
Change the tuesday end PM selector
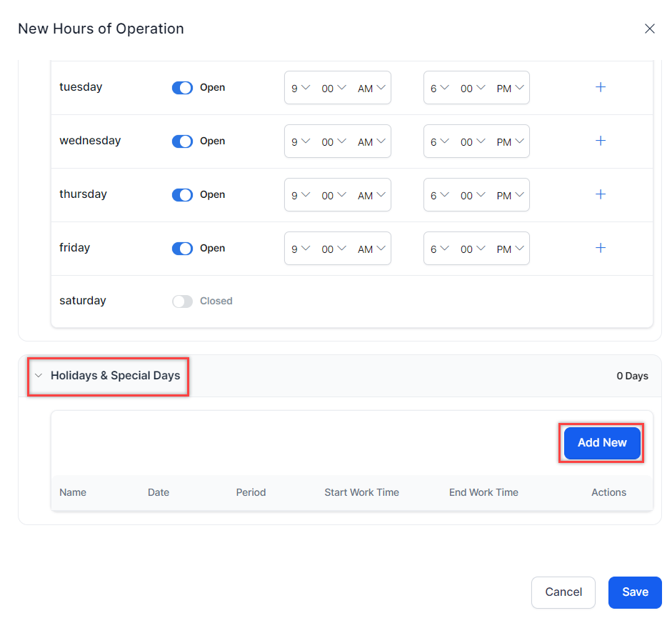(x=511, y=88)
